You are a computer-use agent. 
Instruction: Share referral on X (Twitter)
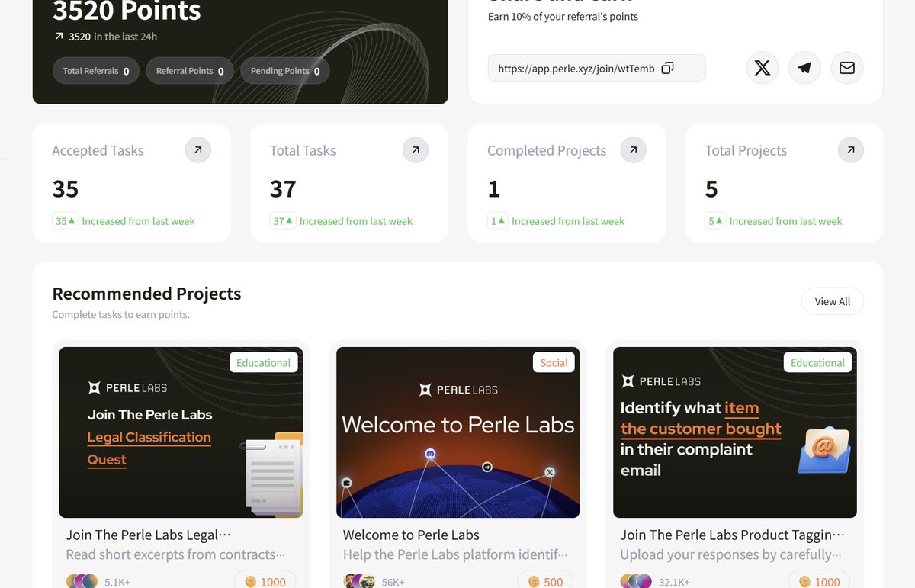click(x=762, y=68)
